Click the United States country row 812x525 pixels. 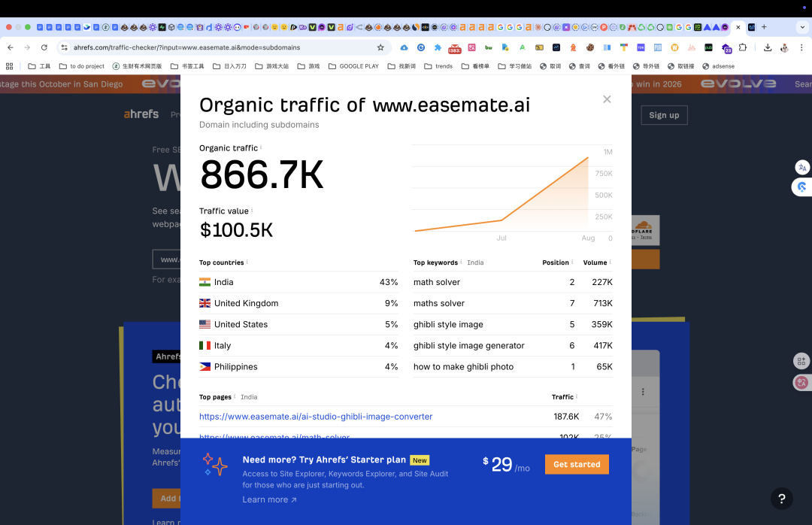298,324
